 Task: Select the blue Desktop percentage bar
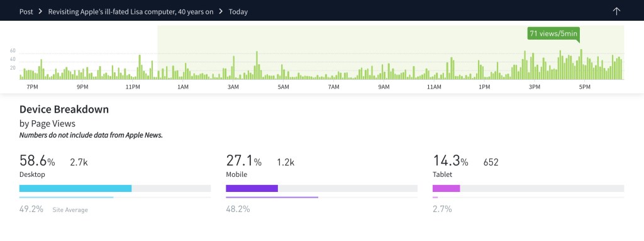75,188
